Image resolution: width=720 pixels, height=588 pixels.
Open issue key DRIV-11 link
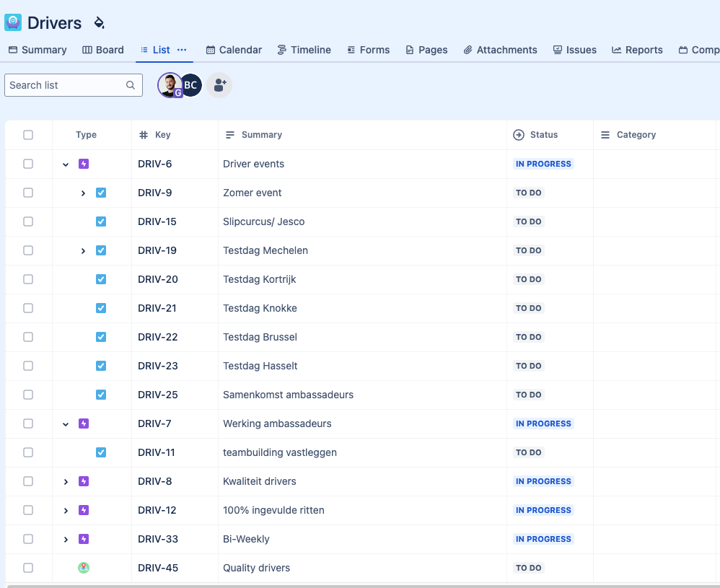click(156, 452)
